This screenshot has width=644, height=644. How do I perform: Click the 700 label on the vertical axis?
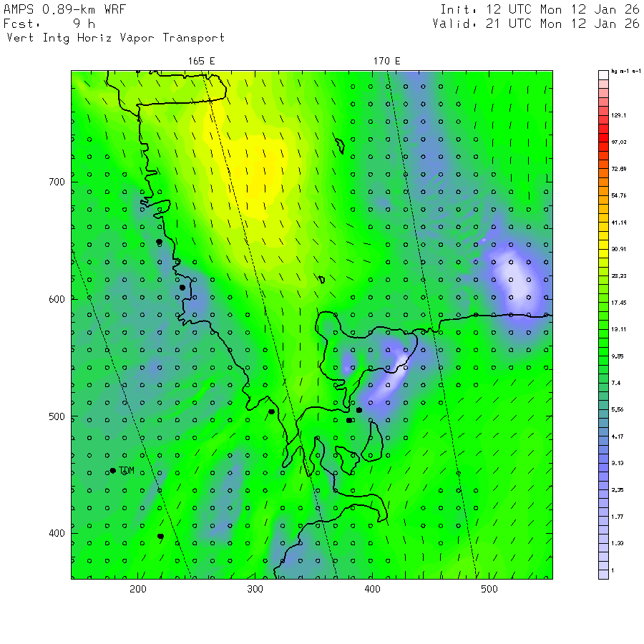pos(57,182)
